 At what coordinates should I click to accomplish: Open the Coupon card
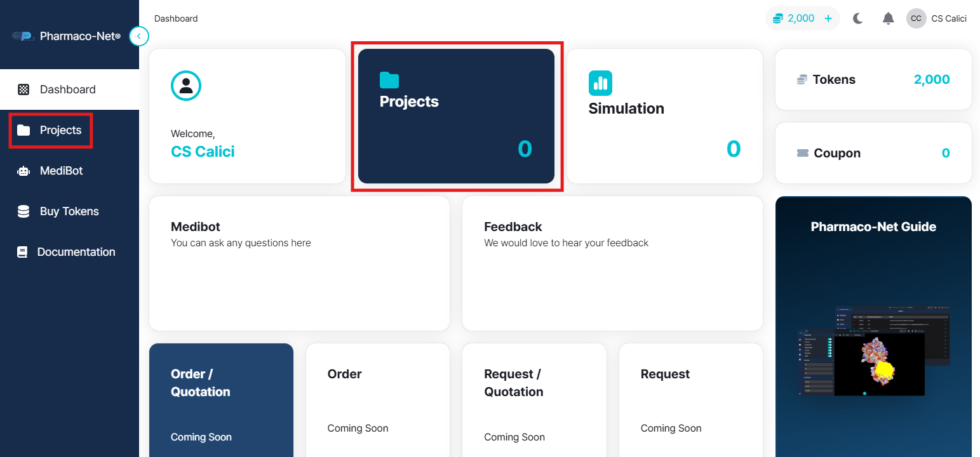pyautogui.click(x=873, y=152)
